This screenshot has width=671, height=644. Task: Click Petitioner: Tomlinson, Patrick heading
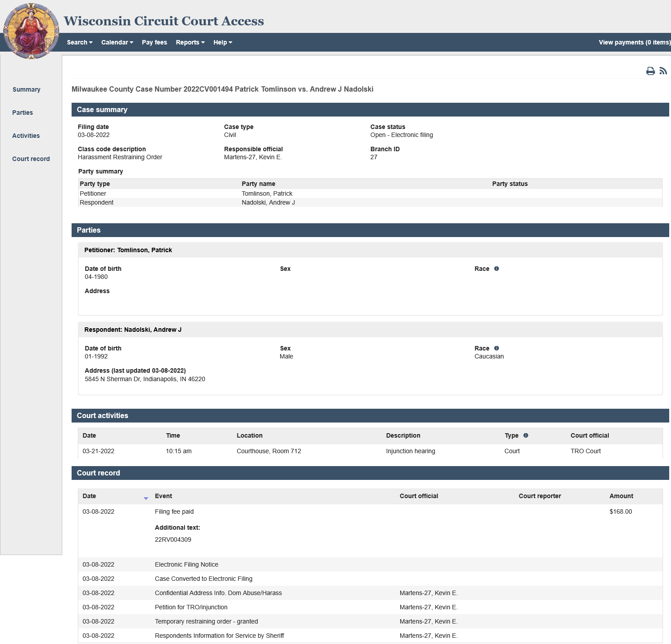click(128, 250)
